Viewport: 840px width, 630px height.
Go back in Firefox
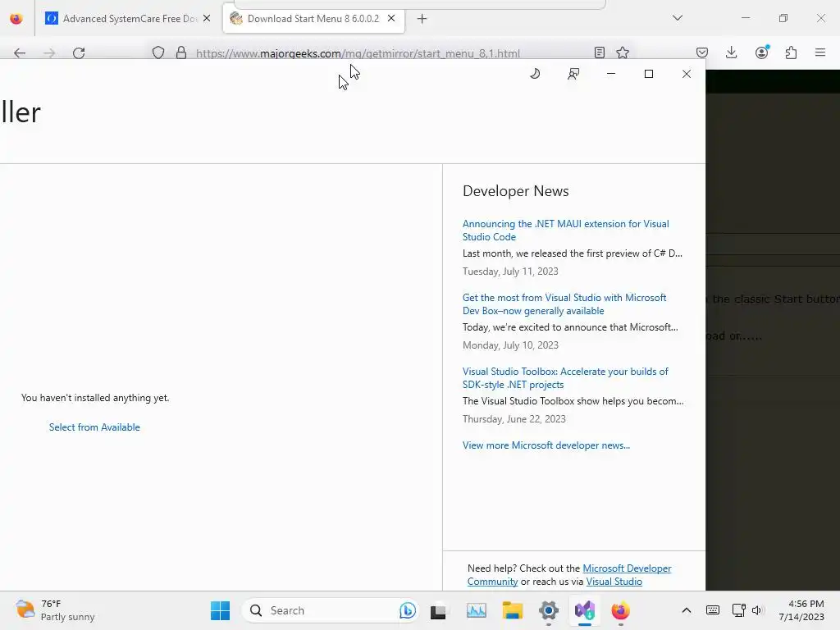20,52
